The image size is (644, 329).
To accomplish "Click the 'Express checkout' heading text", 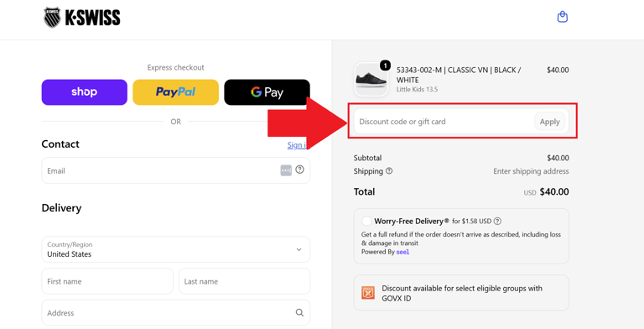I will coord(176,67).
